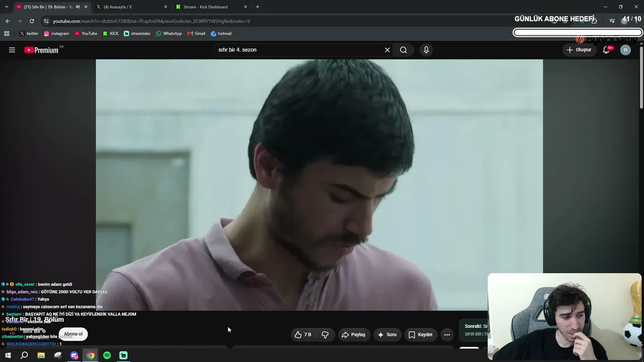Click the video player frame
The height and width of the screenshot is (362, 644).
coord(319,185)
